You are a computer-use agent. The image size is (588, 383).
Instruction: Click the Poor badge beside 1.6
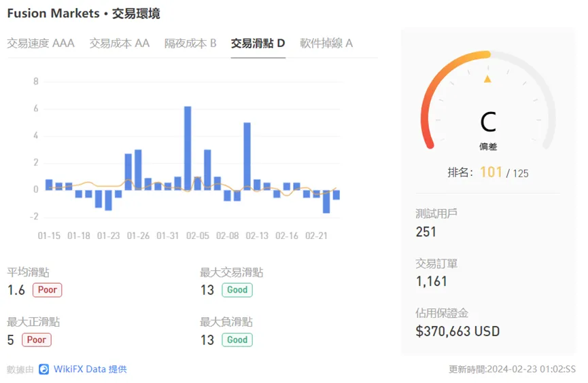click(48, 290)
